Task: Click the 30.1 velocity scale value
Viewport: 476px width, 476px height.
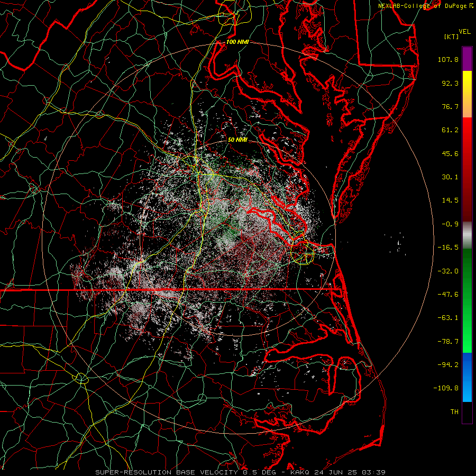Action: coord(450,177)
